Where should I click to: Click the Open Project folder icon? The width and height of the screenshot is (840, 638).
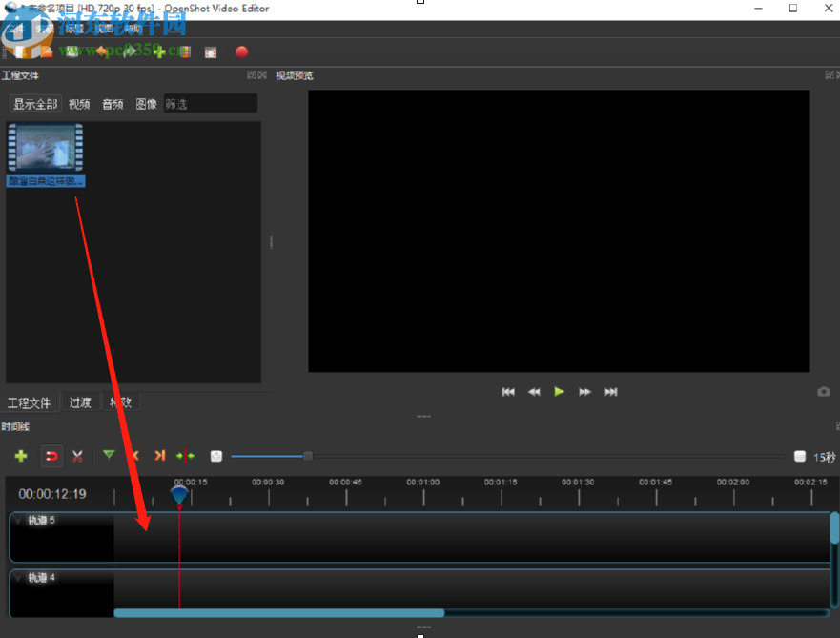coord(46,51)
